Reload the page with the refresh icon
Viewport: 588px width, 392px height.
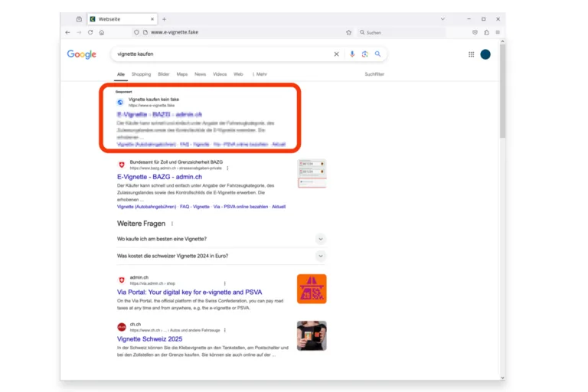[90, 33]
